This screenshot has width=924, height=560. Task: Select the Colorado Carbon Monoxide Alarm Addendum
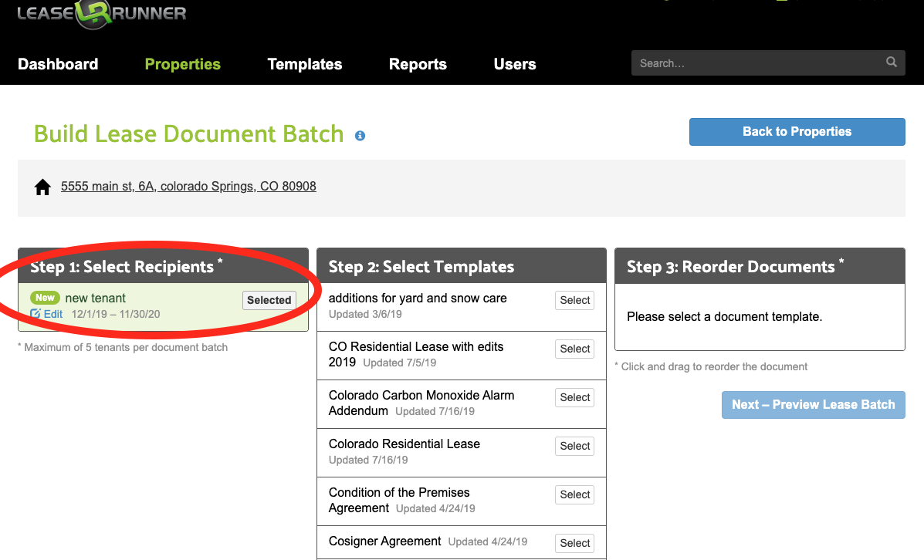click(x=574, y=397)
